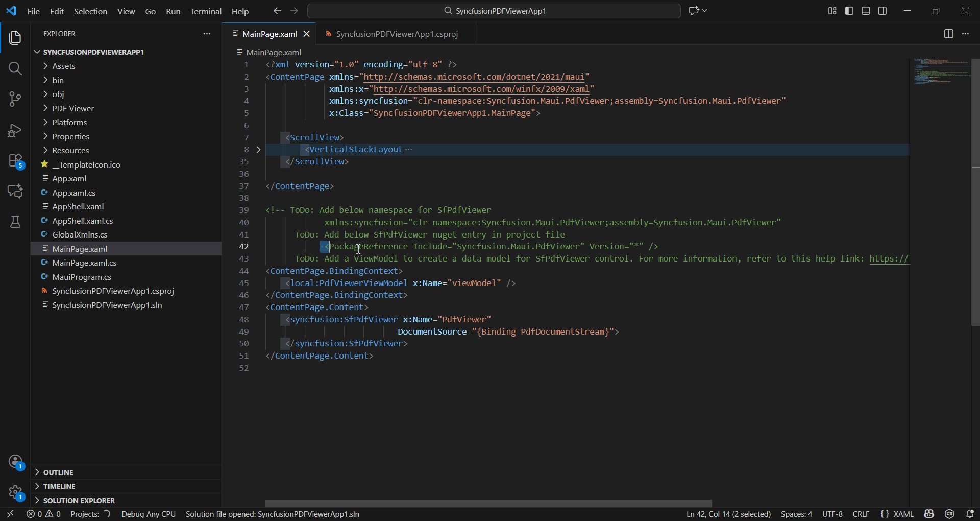The image size is (980, 521).
Task: Open the Extensions view with badge
Action: [15, 161]
